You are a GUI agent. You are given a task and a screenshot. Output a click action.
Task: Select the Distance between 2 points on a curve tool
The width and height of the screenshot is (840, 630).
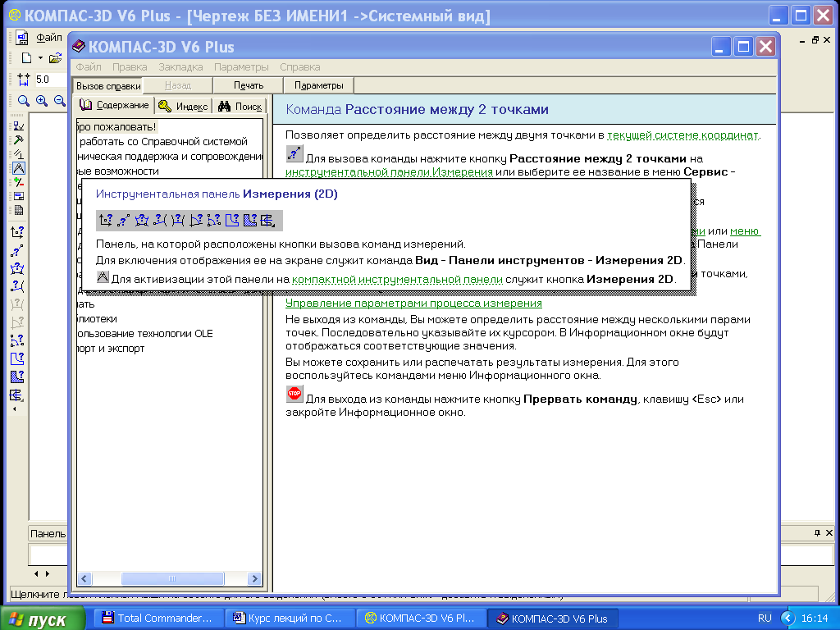17,268
